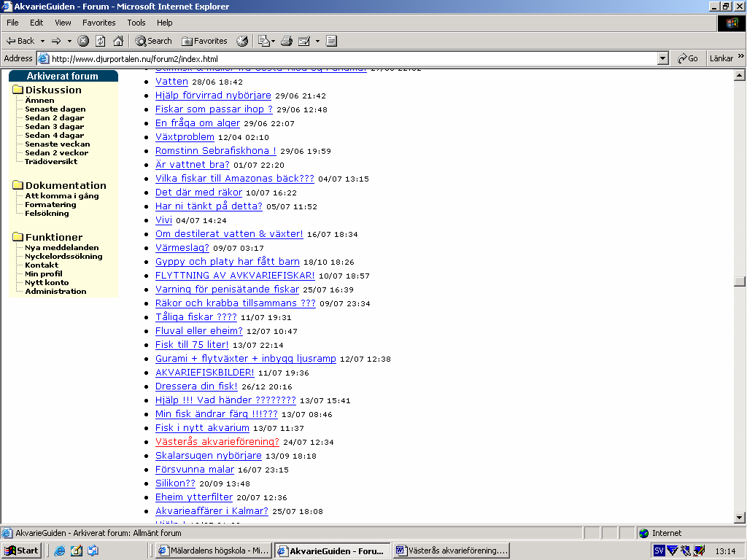Open the Edit menu
747x560 pixels.
click(36, 23)
